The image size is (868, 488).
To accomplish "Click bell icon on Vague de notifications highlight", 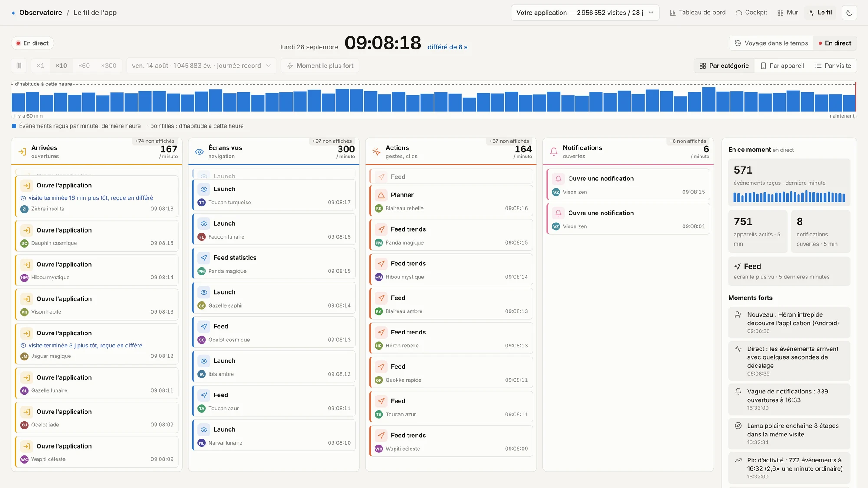I will (x=738, y=391).
